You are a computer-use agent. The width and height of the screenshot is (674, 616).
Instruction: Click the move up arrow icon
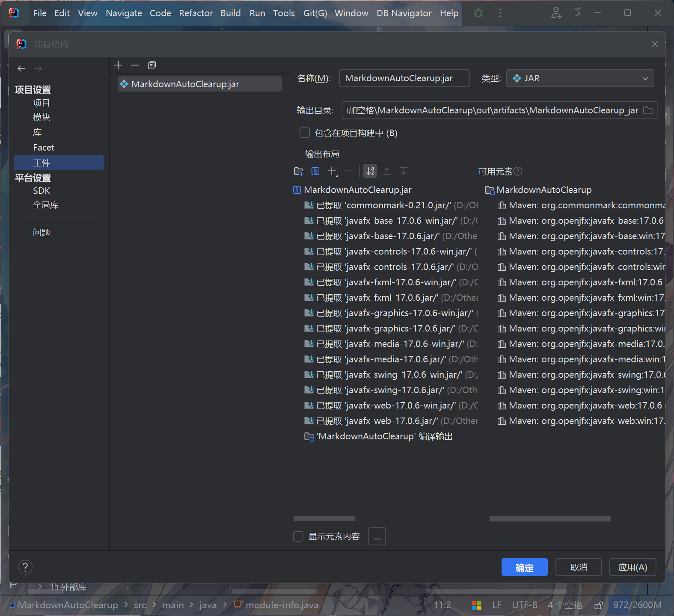[387, 172]
